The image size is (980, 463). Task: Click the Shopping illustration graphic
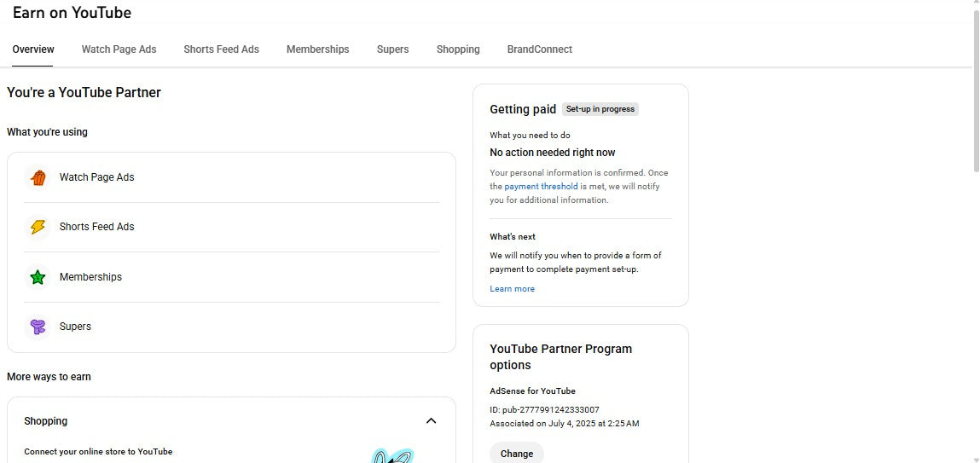click(392, 455)
